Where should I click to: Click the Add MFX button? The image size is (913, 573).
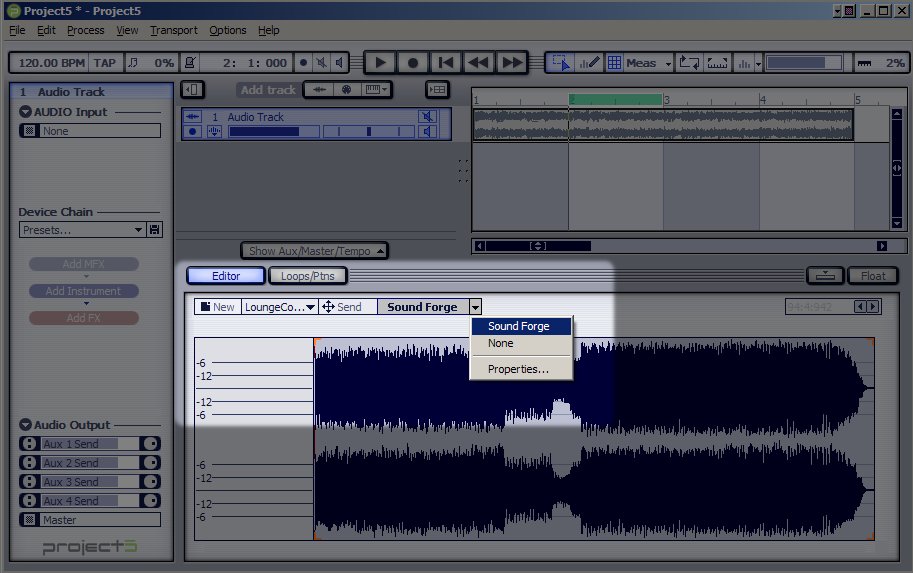pyautogui.click(x=84, y=264)
